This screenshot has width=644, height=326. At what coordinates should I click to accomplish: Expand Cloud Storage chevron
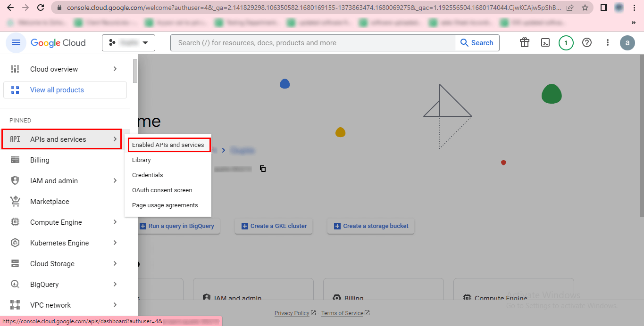[115, 264]
